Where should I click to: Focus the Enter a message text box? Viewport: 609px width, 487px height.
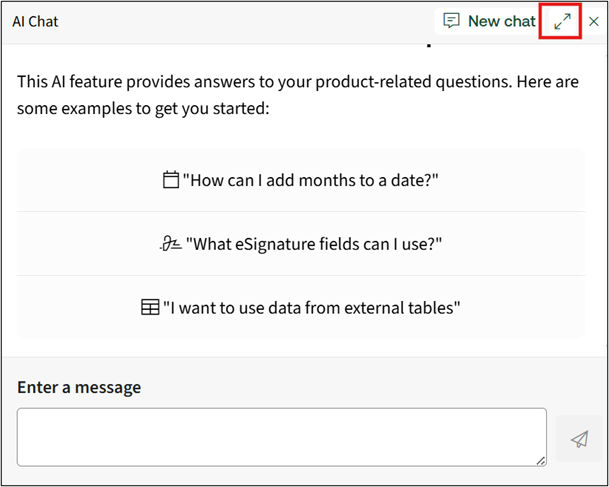[281, 437]
